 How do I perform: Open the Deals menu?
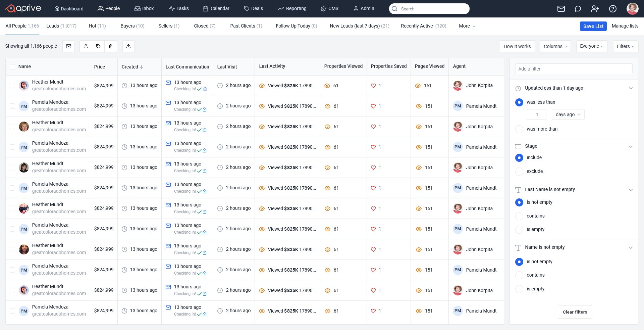click(253, 9)
